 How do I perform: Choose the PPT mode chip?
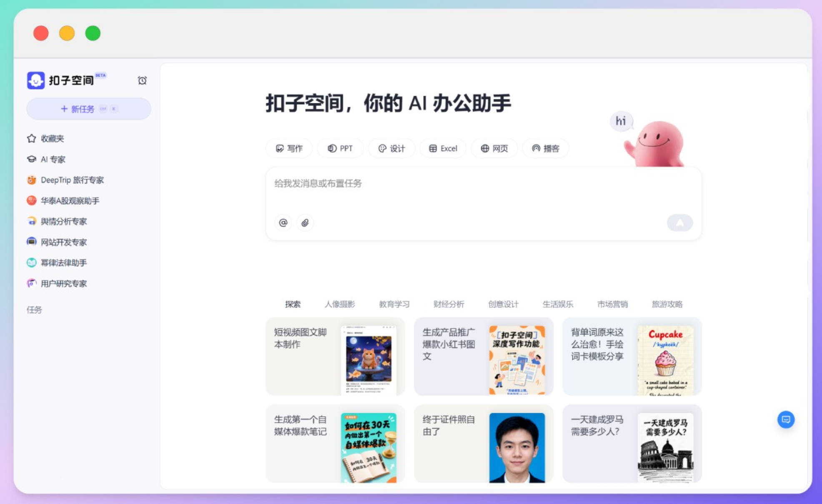340,148
